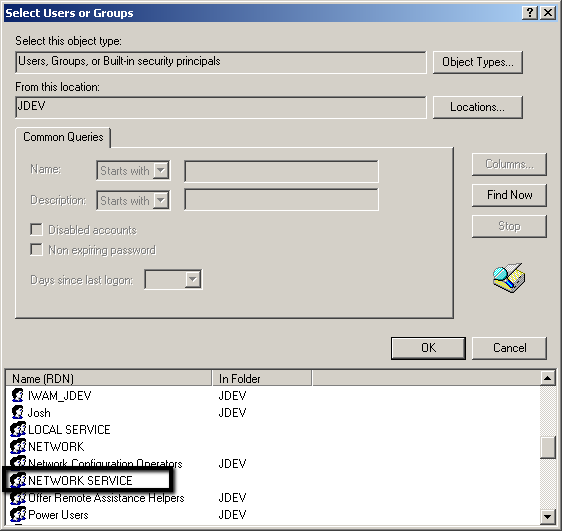Sort by the Name (RDN) column header
562x531 pixels.
pyautogui.click(x=109, y=378)
